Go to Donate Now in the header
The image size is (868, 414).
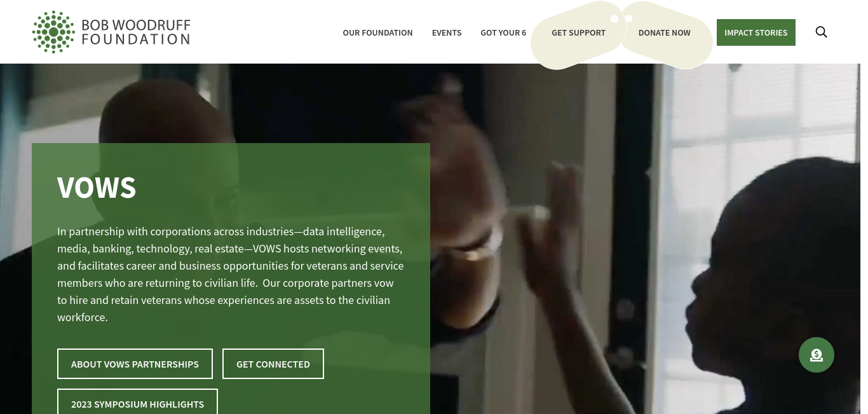[x=664, y=32]
